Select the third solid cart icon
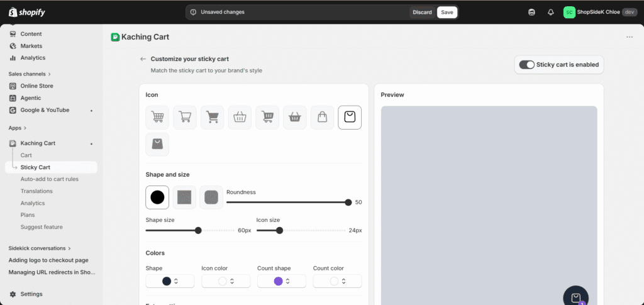 pyautogui.click(x=213, y=118)
